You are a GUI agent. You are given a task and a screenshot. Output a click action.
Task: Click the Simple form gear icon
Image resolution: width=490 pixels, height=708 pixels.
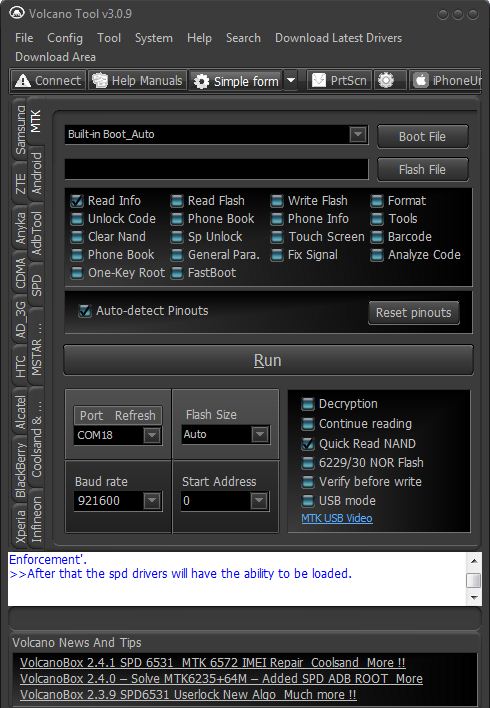[x=201, y=81]
